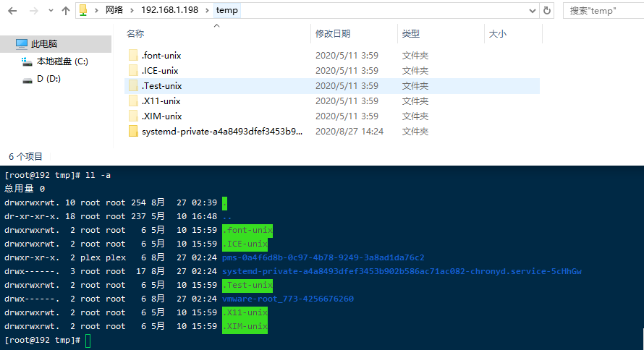Click the .font-unix folder icon

pos(133,56)
